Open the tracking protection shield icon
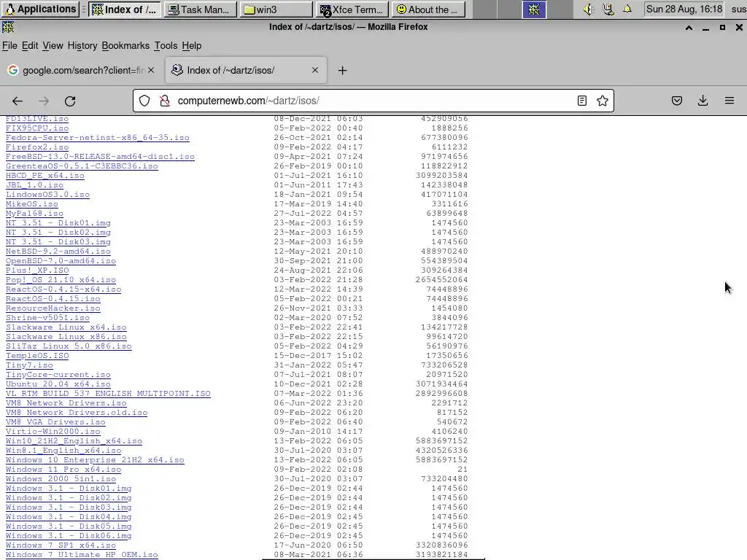Image resolution: width=747 pixels, height=560 pixels. (144, 101)
